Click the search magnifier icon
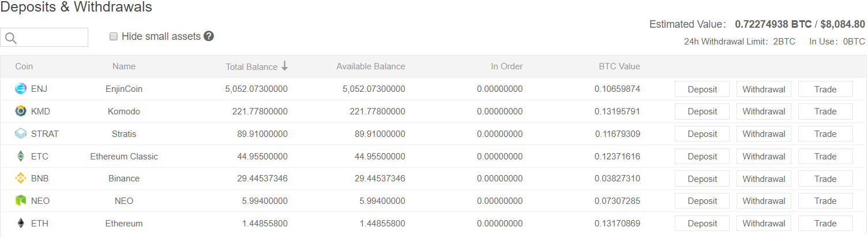The height and width of the screenshot is (238, 868). (x=10, y=38)
